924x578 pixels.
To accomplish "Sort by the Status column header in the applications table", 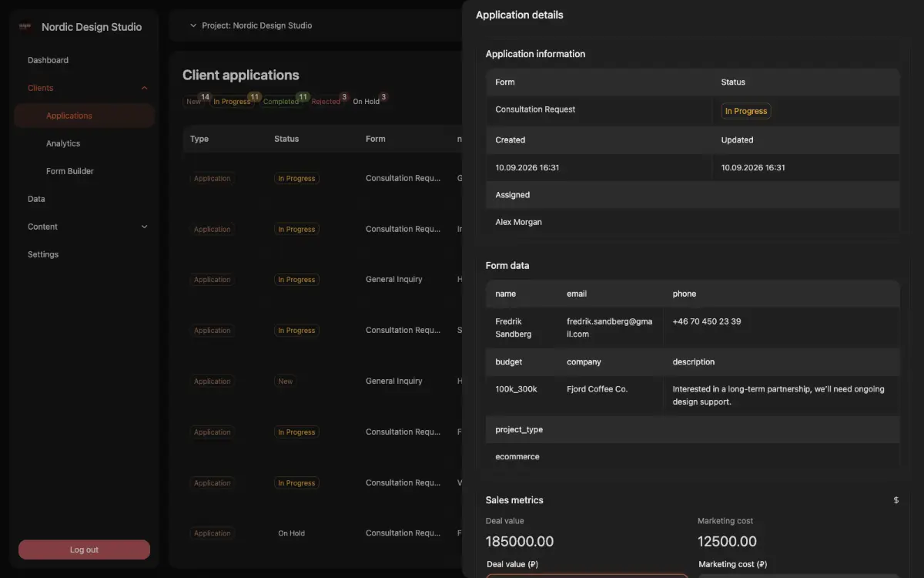I will point(286,139).
